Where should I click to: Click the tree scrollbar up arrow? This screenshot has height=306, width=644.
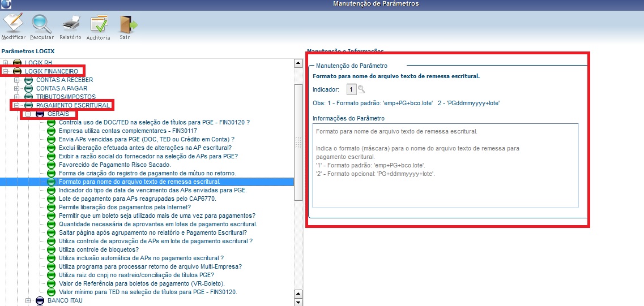tap(298, 63)
